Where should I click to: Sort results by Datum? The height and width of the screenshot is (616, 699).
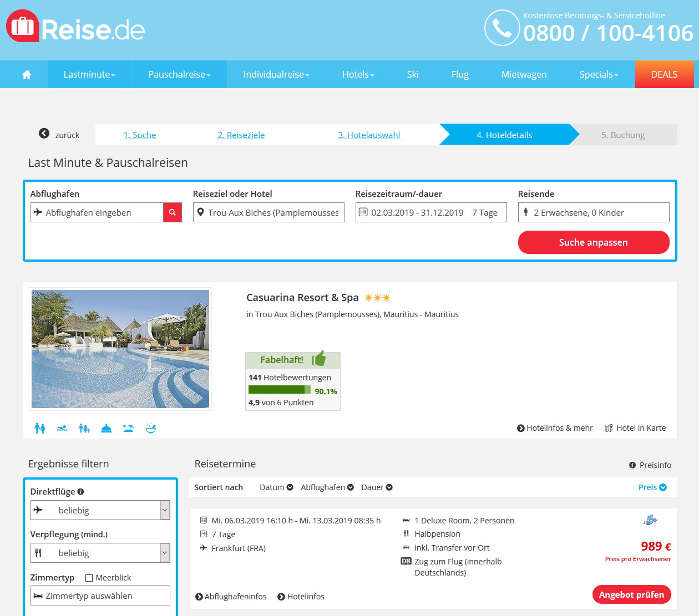(276, 487)
